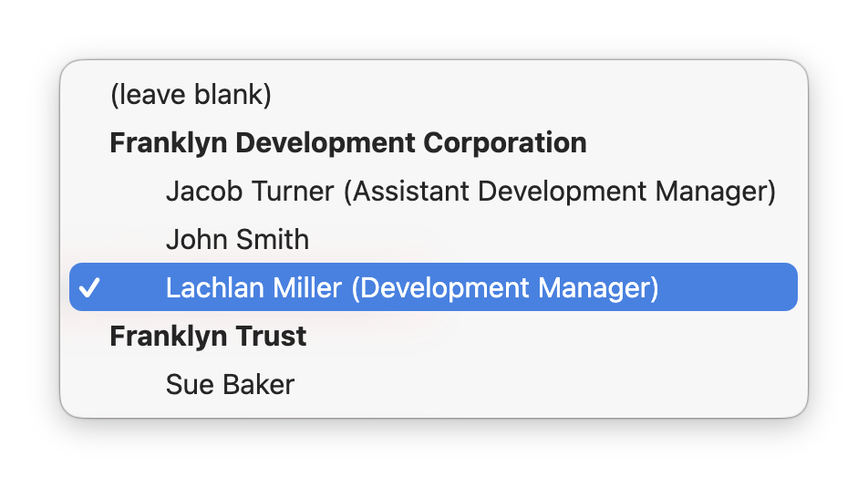Screen dimensions: 868x478
Task: Click the Franklyn Development Corporation group header
Action: [347, 143]
